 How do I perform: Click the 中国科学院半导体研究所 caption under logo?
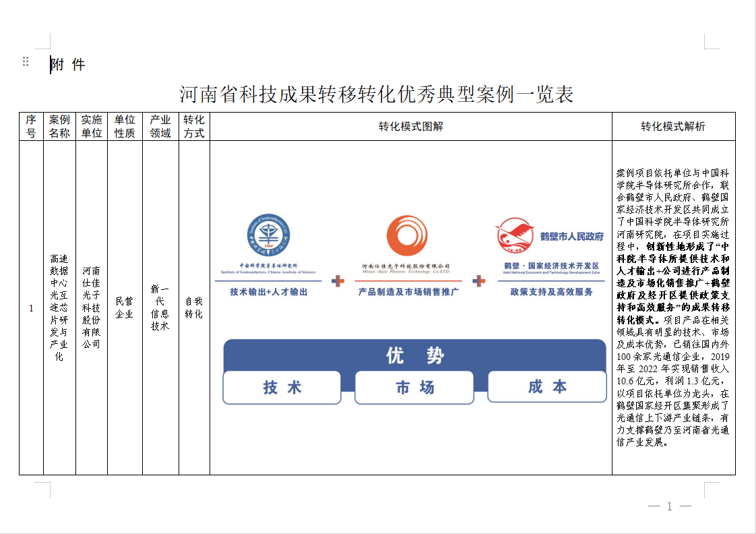[269, 265]
